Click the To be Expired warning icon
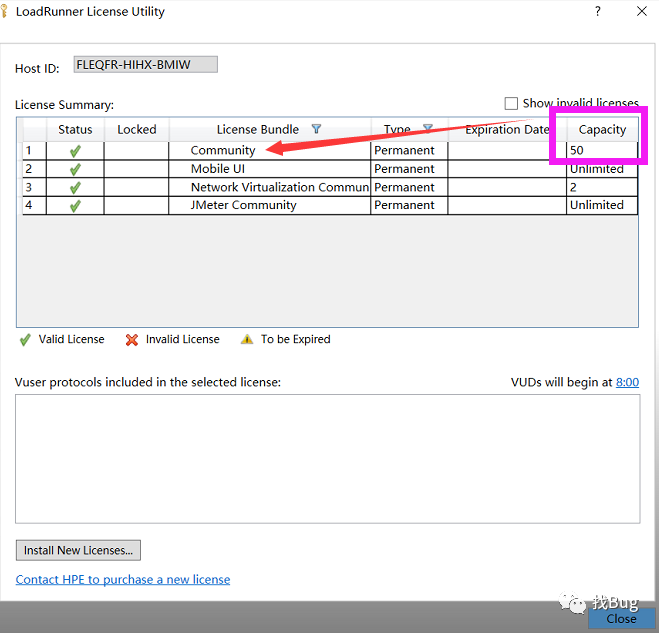Screen dimensions: 659x633 coord(247,339)
